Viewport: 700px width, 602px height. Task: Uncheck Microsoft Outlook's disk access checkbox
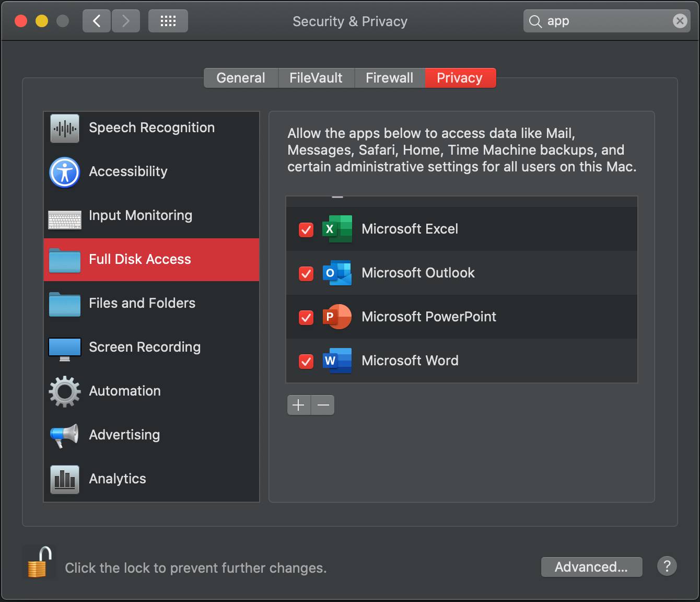tap(306, 273)
